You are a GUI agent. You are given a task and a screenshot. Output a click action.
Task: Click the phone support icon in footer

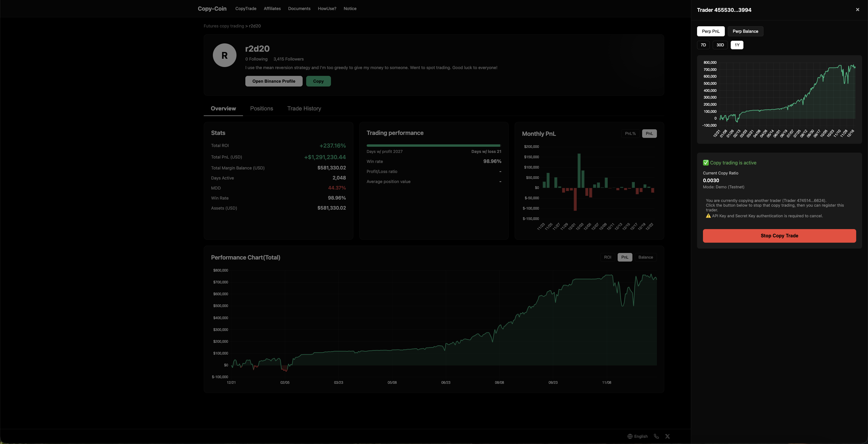pos(656,436)
